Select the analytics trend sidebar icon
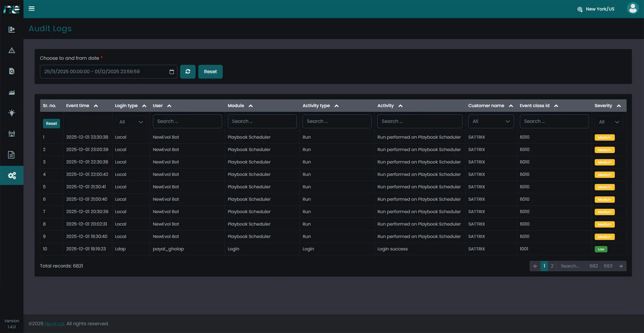 point(12,92)
